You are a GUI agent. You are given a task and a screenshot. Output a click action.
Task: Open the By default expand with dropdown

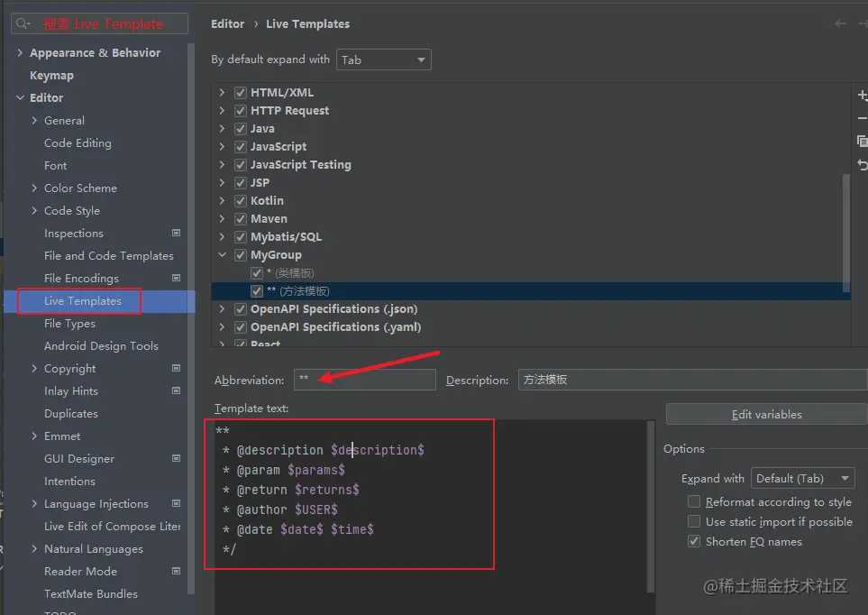pyautogui.click(x=384, y=60)
